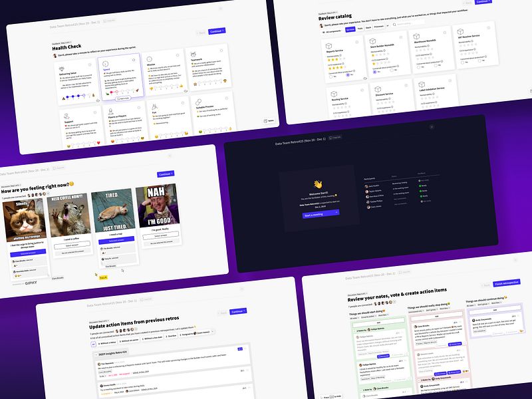Click the Warehouse Monolith cube icon
The image size is (532, 399).
416,37
